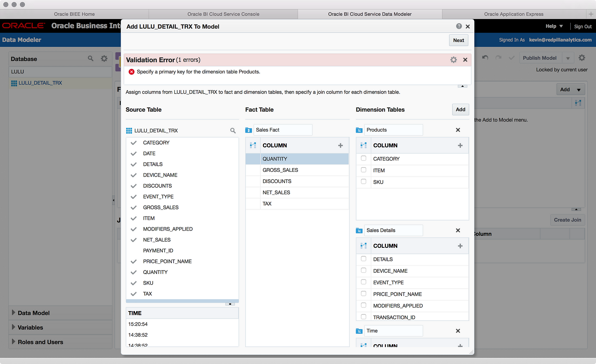Check the TRANSACTION_ID checkbox

click(364, 317)
